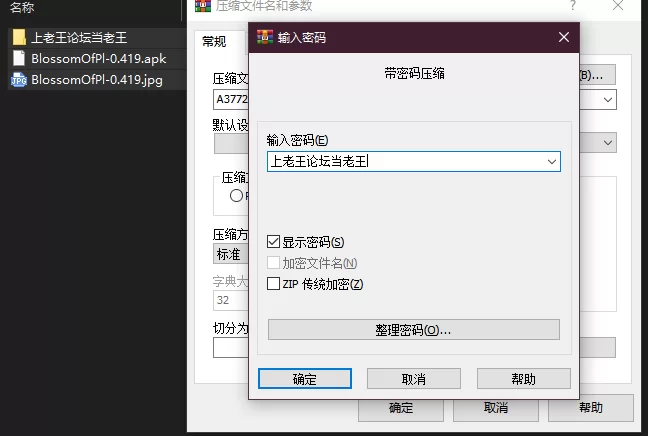Image resolution: width=648 pixels, height=436 pixels.
Task: Click the WinRAR icon in password dialog title
Action: (x=265, y=37)
